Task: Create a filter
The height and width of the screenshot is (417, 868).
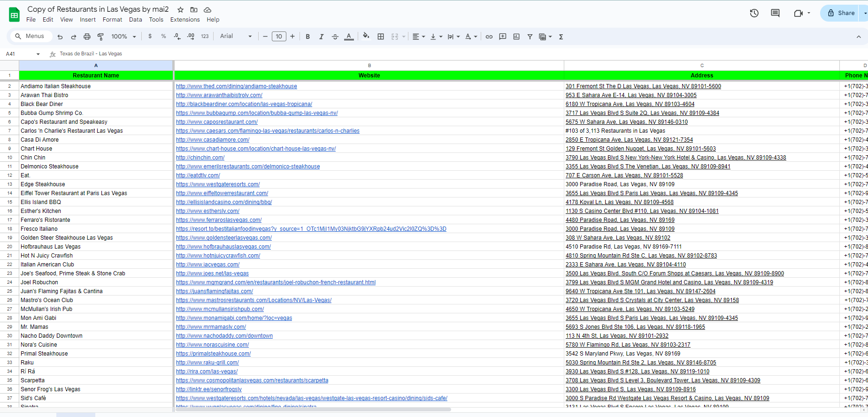Action: click(x=530, y=37)
